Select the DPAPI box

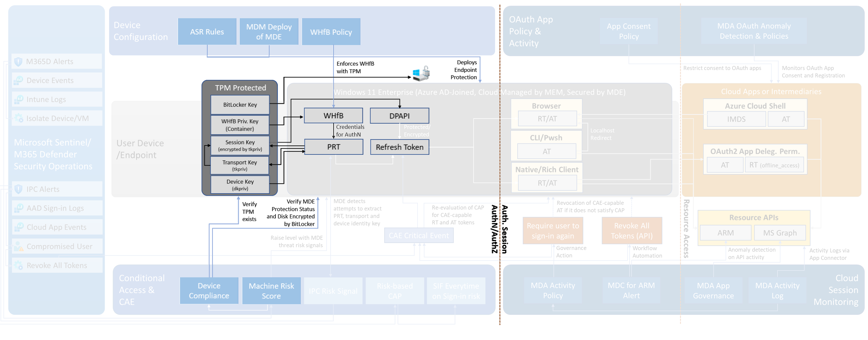400,116
